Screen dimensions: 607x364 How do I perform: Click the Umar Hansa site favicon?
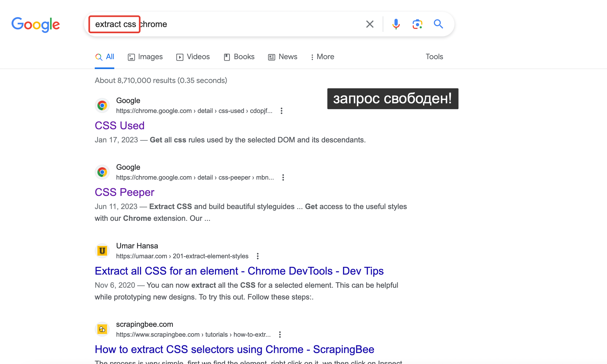point(102,251)
